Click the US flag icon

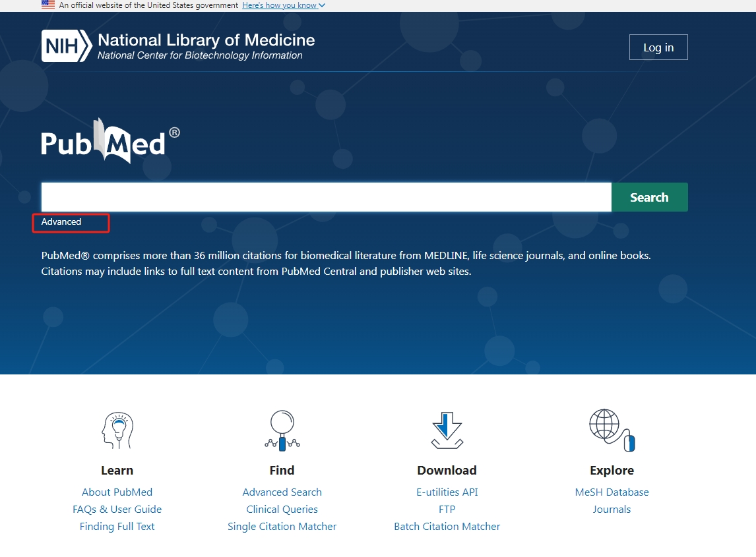48,5
